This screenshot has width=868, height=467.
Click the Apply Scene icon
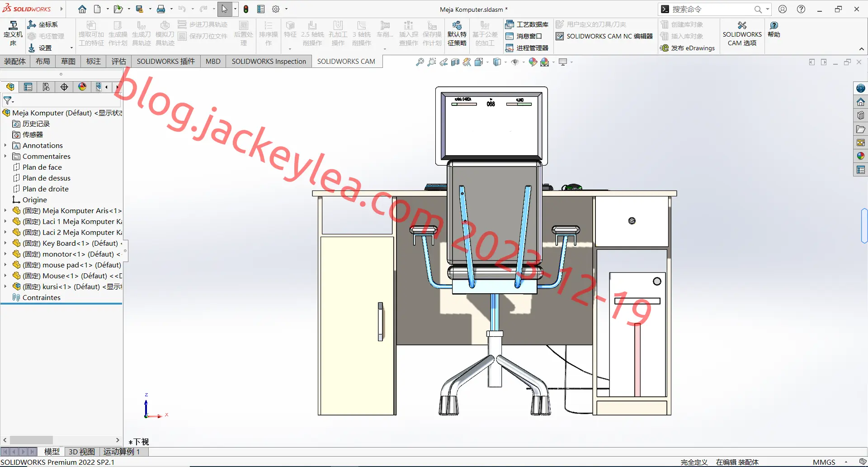tap(544, 62)
